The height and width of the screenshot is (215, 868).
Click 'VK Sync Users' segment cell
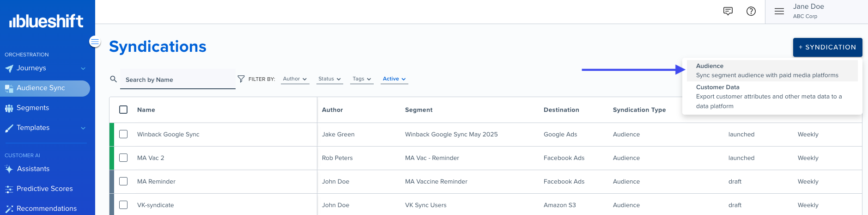pos(426,205)
